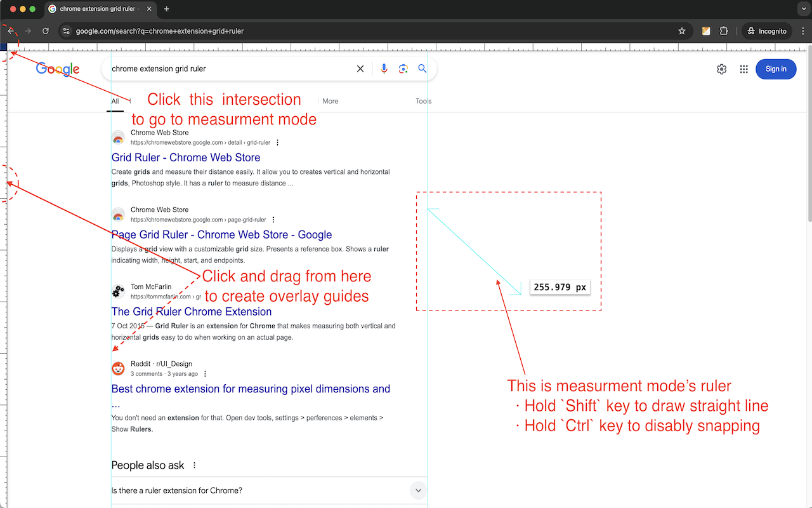
Task: Click the Tom McFarlin gear favicon
Action: tap(118, 291)
